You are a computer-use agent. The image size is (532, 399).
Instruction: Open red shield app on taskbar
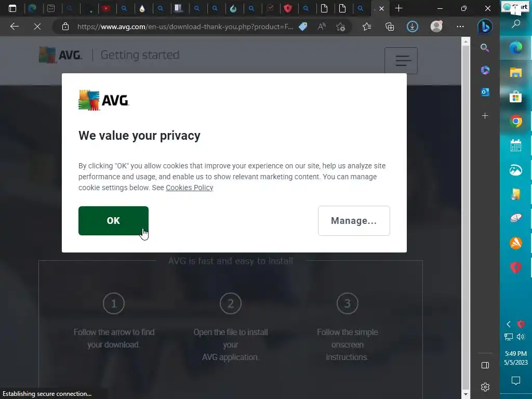pos(516,268)
